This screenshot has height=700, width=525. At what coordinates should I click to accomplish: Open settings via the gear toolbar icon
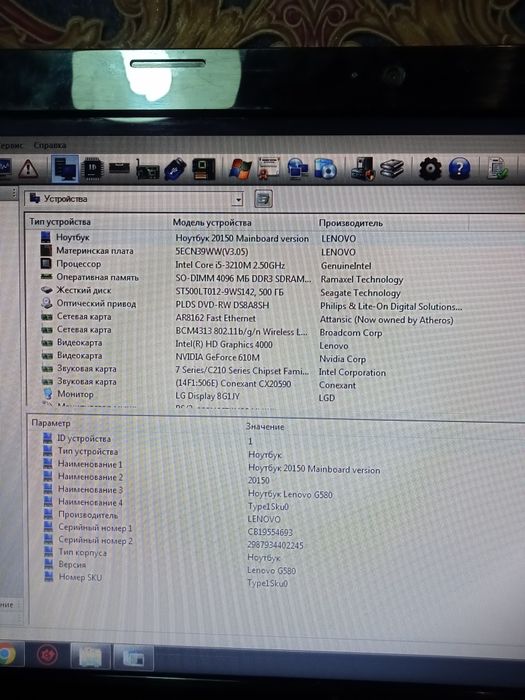pos(430,169)
